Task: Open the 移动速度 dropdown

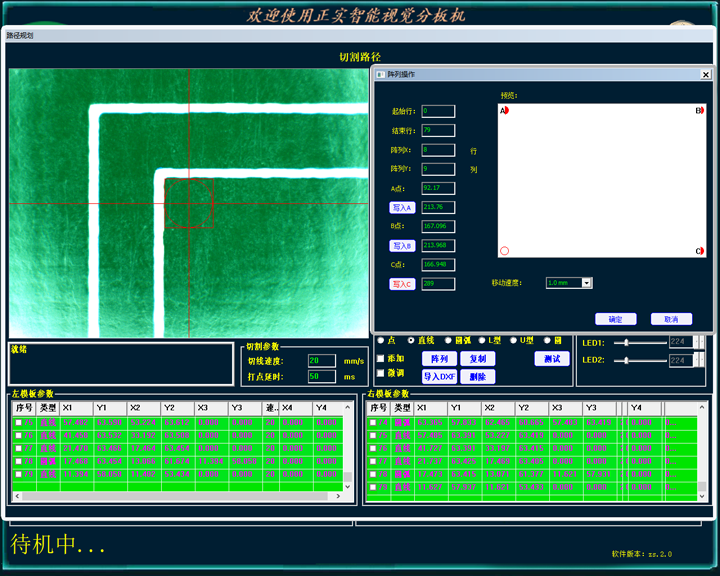Action: pyautogui.click(x=586, y=283)
